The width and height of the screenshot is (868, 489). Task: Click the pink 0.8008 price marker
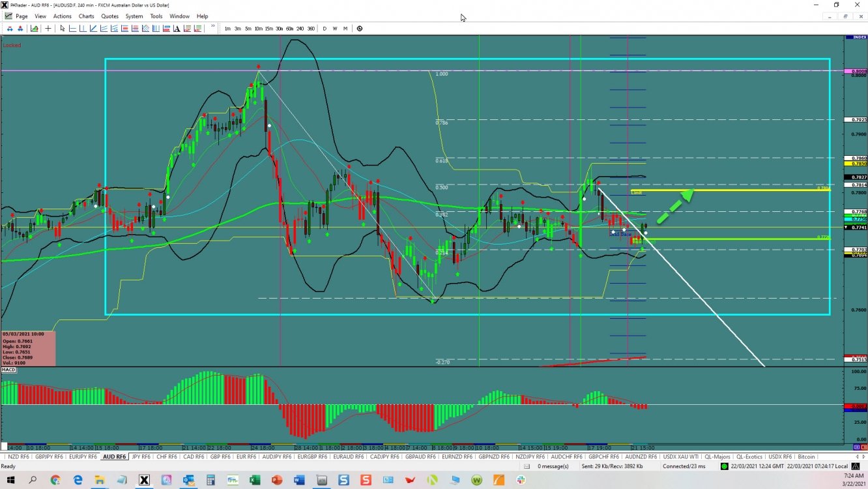(x=855, y=71)
